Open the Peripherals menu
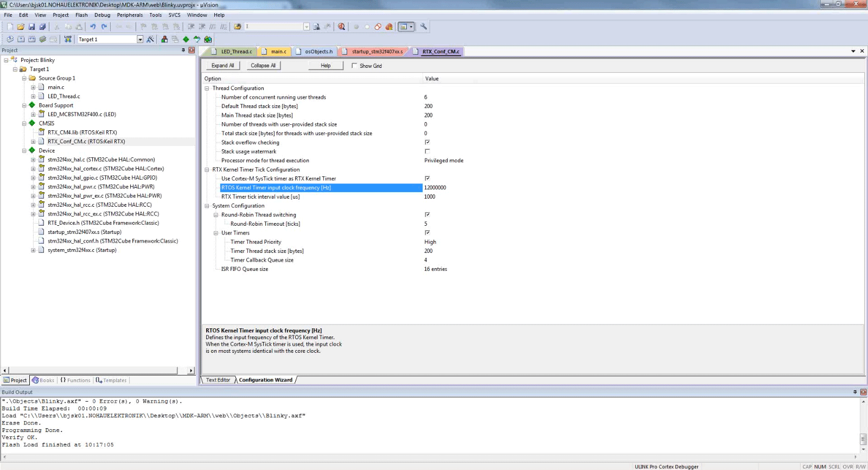The height and width of the screenshot is (470, 868). coord(130,15)
